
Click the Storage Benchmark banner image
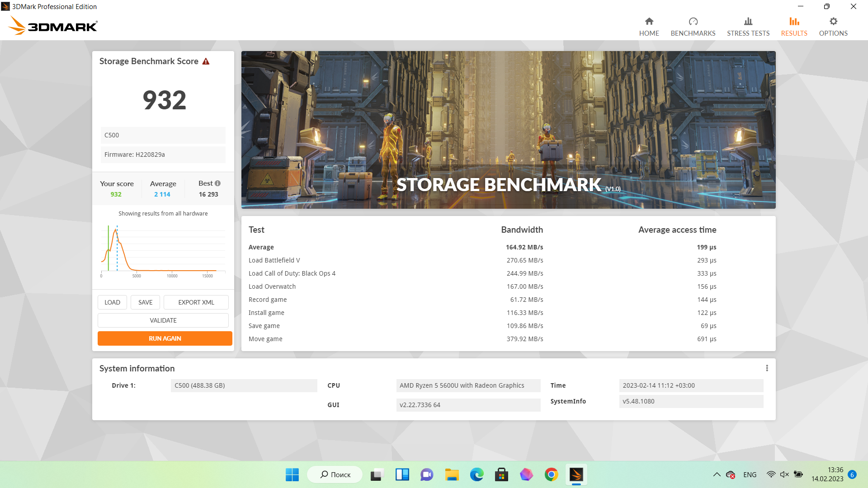[508, 130]
